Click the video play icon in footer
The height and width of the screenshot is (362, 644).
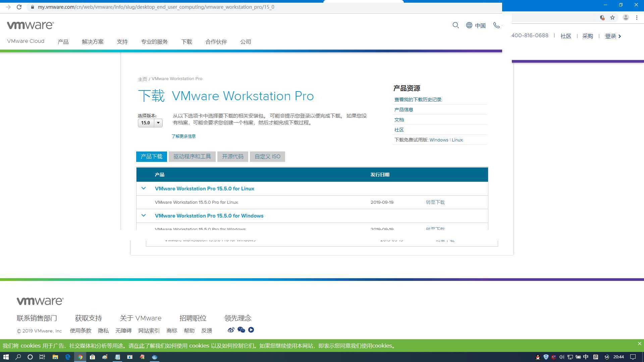[251, 330]
